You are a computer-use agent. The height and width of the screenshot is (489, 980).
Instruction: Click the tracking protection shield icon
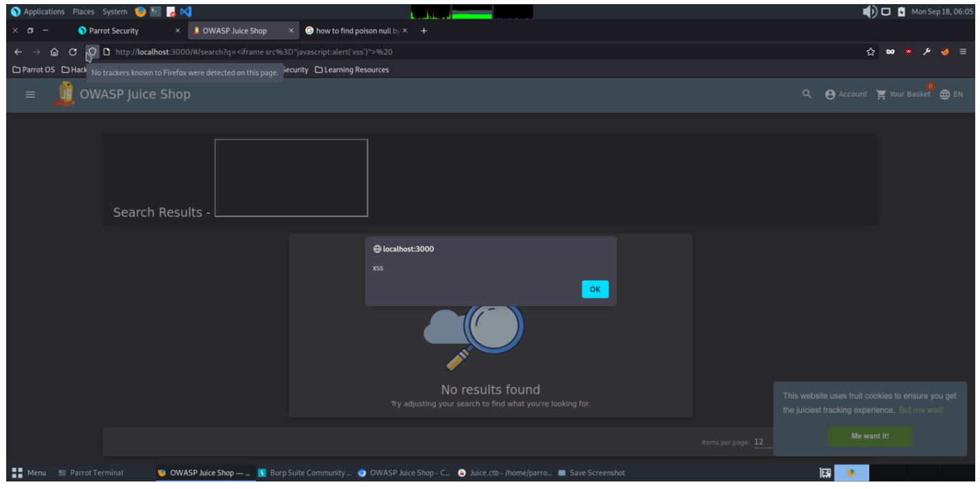pos(92,51)
